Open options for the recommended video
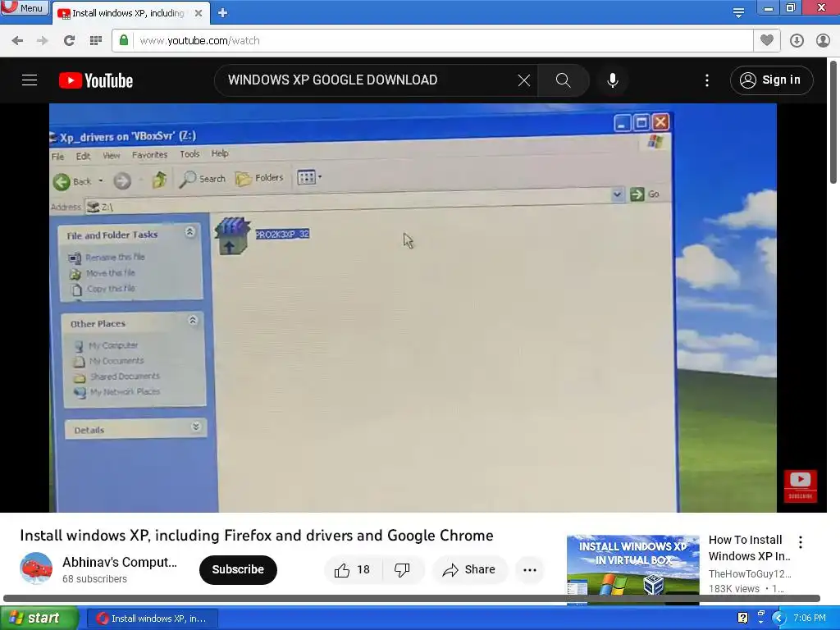Viewport: 840px width, 630px height. [801, 542]
